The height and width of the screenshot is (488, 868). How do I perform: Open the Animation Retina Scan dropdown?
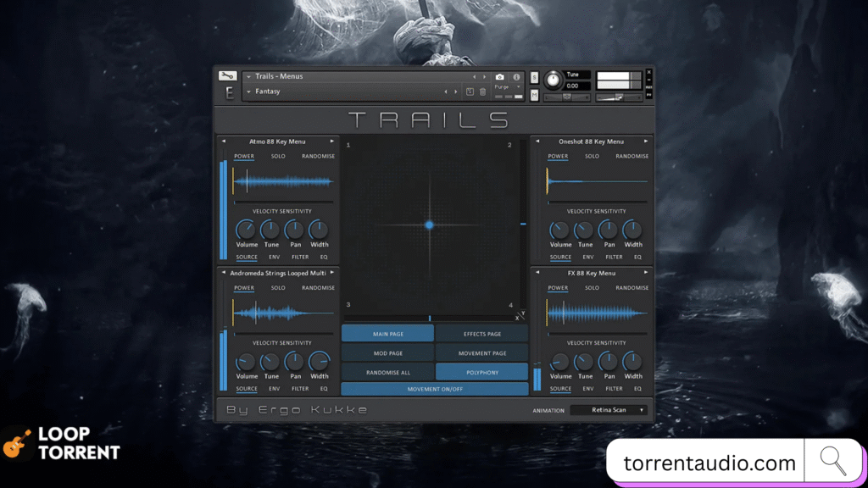click(609, 410)
